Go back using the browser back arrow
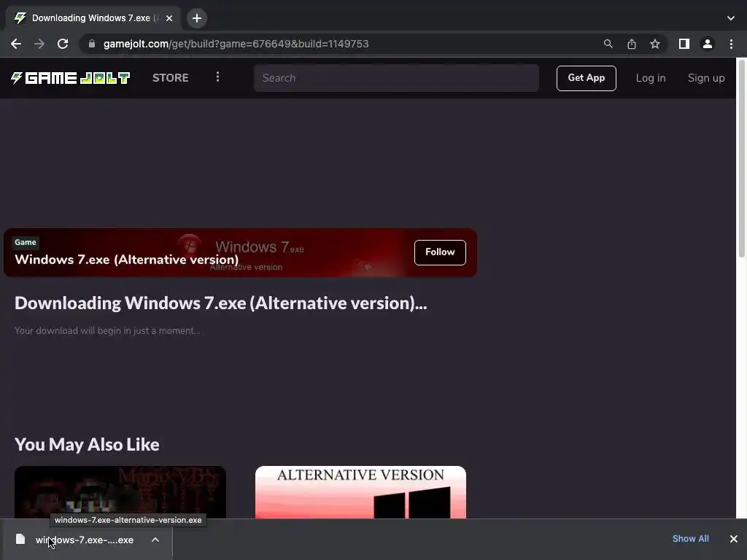 (16, 44)
